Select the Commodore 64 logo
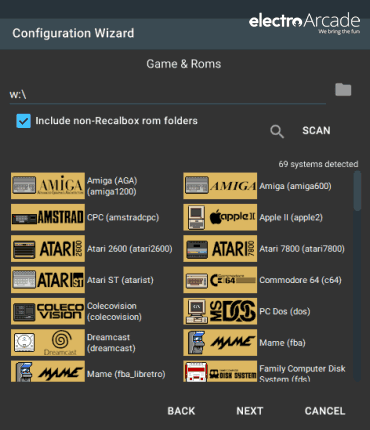The image size is (370, 430). [x=220, y=280]
